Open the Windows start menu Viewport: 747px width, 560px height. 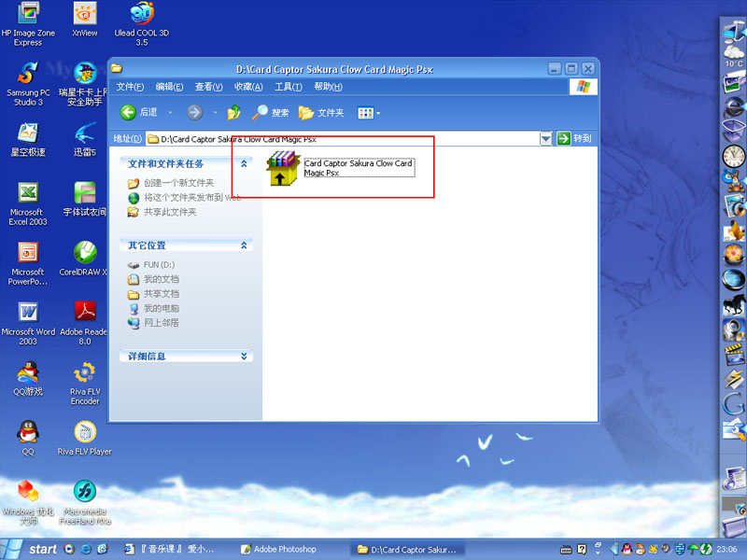click(29, 549)
